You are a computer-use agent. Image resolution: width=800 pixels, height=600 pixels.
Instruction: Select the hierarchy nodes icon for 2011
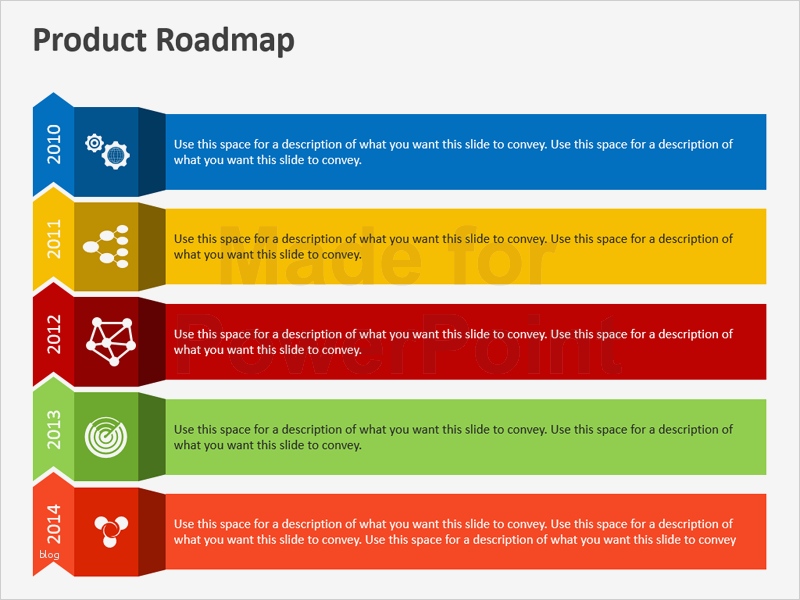click(106, 246)
